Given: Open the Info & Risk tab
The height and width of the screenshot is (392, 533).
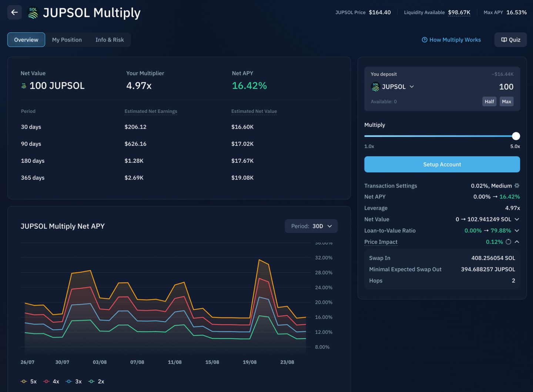Looking at the screenshot, I should 110,40.
